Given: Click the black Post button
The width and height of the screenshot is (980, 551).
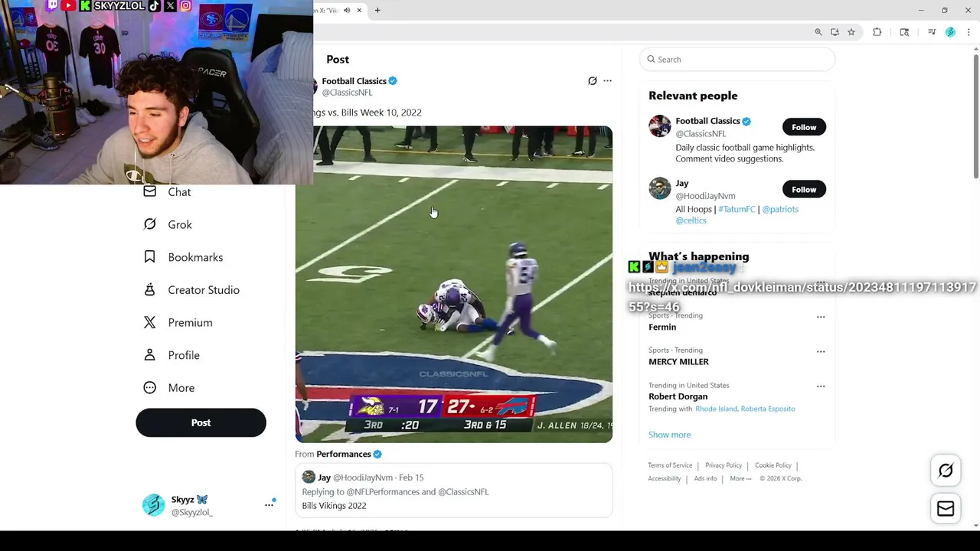Looking at the screenshot, I should [x=201, y=422].
